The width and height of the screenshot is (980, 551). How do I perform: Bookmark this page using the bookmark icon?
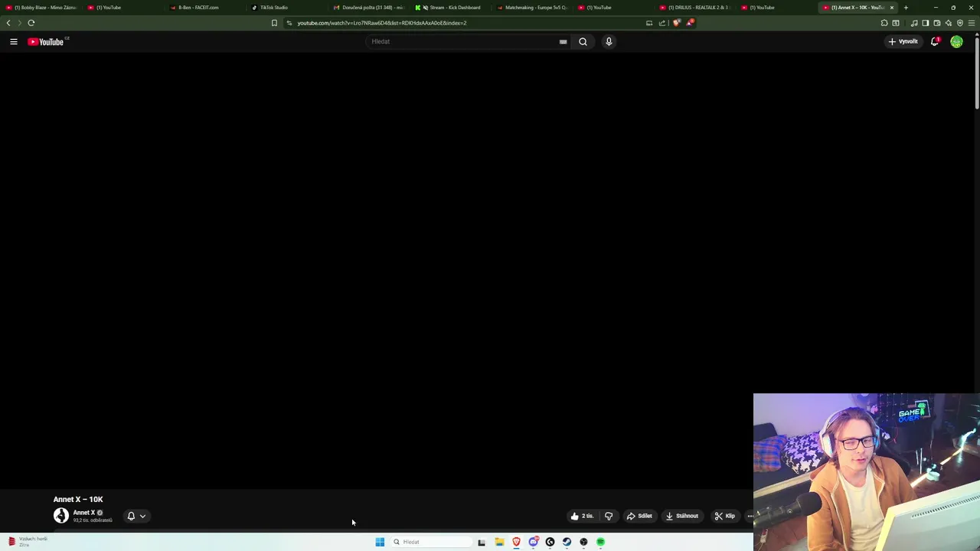pyautogui.click(x=274, y=23)
